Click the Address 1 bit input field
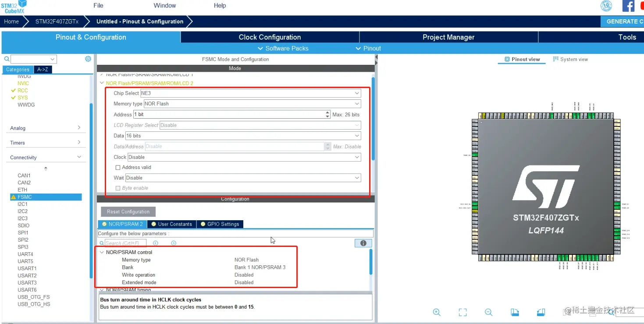 click(x=229, y=114)
